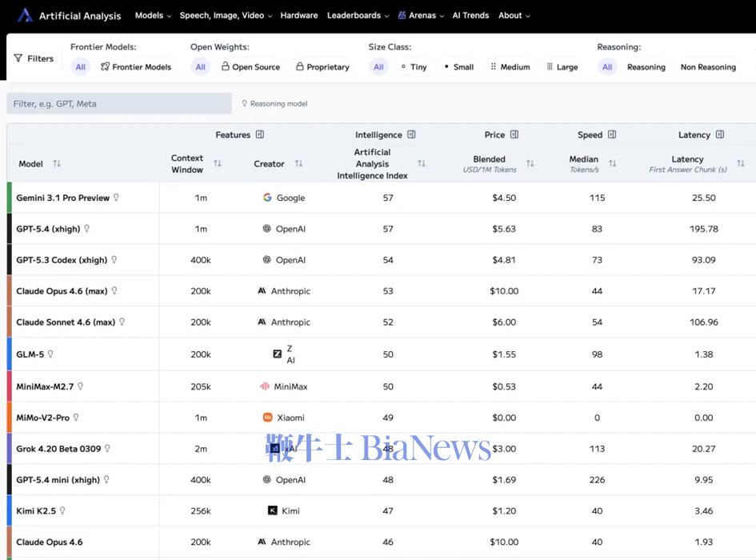Select the Open Source weights filter

pyautogui.click(x=250, y=67)
